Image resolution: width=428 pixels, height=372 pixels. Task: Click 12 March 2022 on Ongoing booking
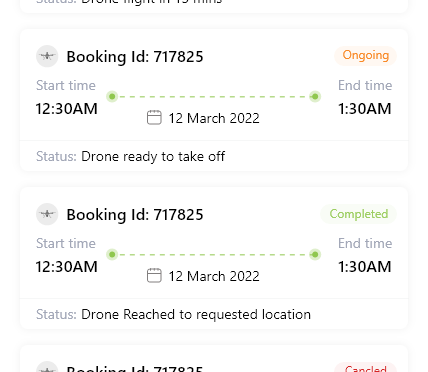tap(214, 118)
